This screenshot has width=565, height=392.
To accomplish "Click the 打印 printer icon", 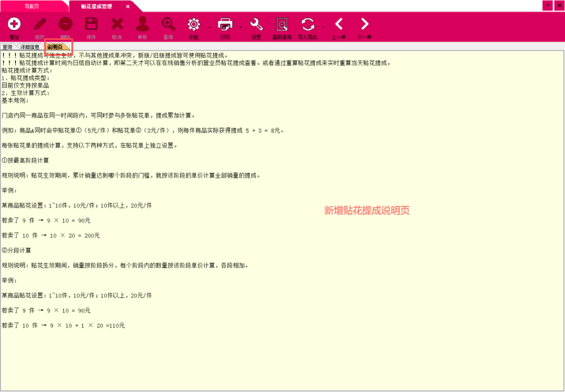I will point(225,24).
